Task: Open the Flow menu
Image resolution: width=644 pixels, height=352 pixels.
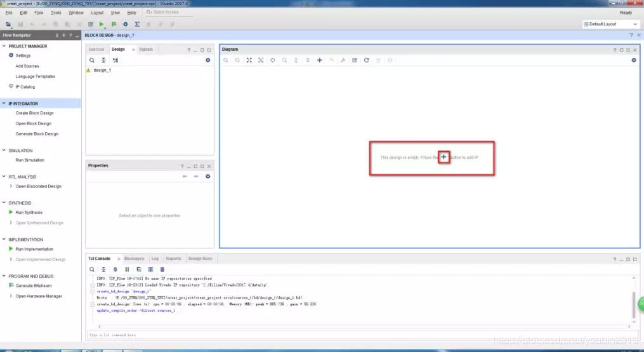Action: [x=39, y=13]
